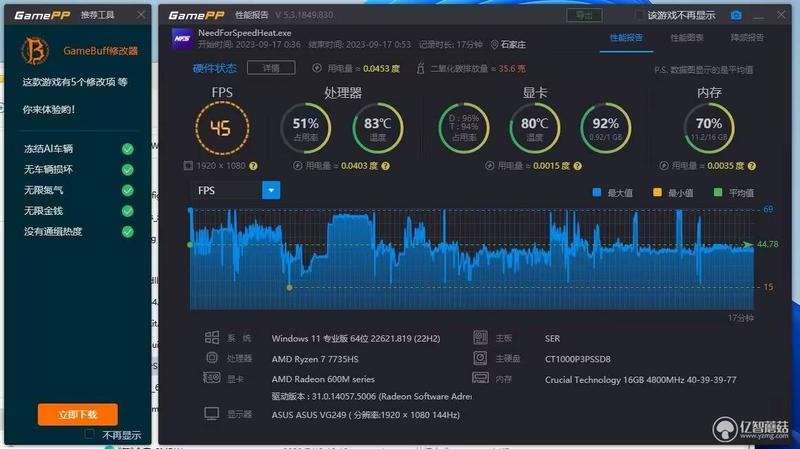This screenshot has width=800, height=449.
Task: Switch to the 性能图表 tab
Action: pyautogui.click(x=687, y=38)
